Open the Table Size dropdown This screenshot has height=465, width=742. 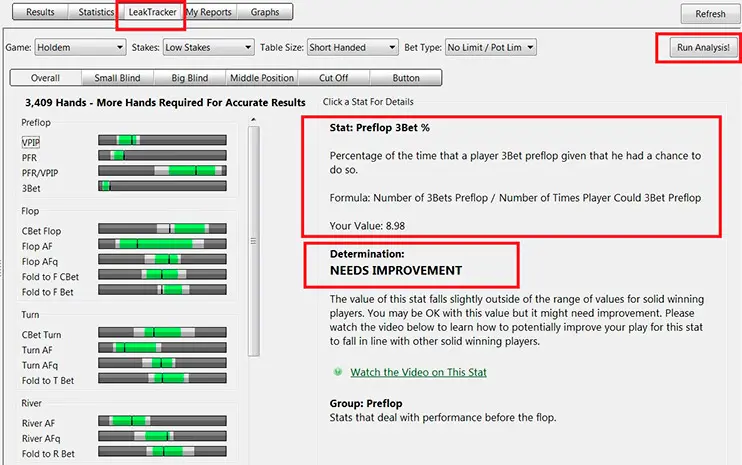[351, 47]
